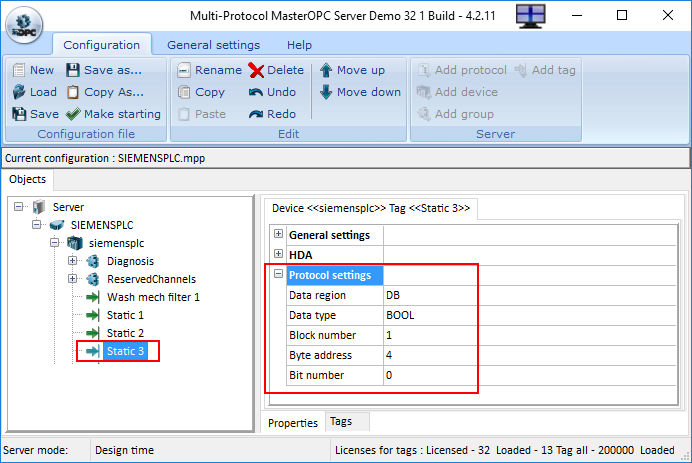The image size is (692, 463).
Task: Edit the Byte address value 4
Action: pos(530,355)
